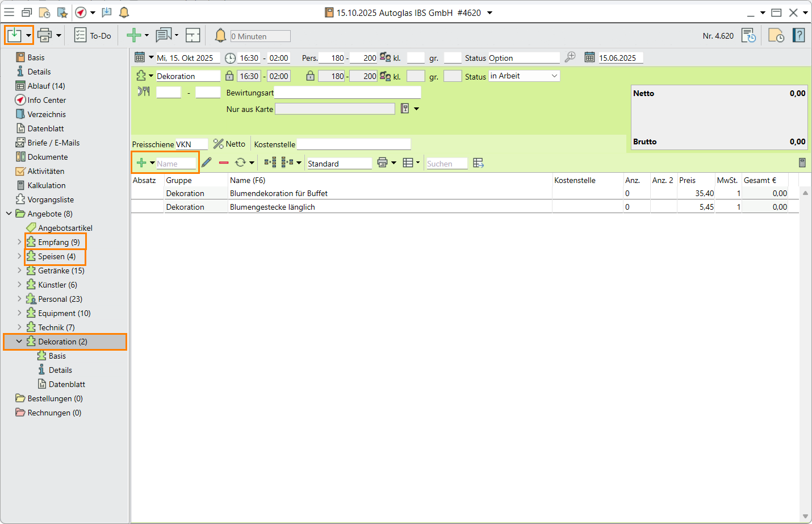The width and height of the screenshot is (812, 524).
Task: Open Info Center in the sidebar
Action: point(47,100)
